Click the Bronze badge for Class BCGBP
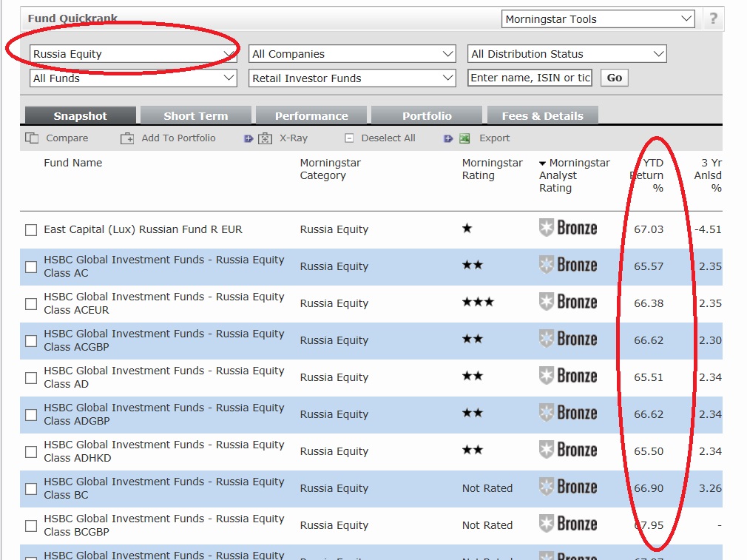This screenshot has width=747, height=560. (568, 524)
